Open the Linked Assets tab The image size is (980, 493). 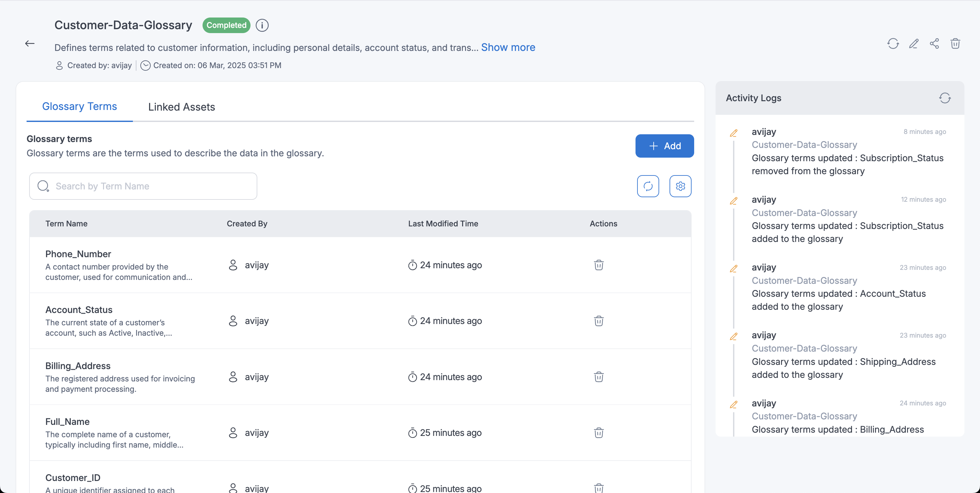pos(181,107)
